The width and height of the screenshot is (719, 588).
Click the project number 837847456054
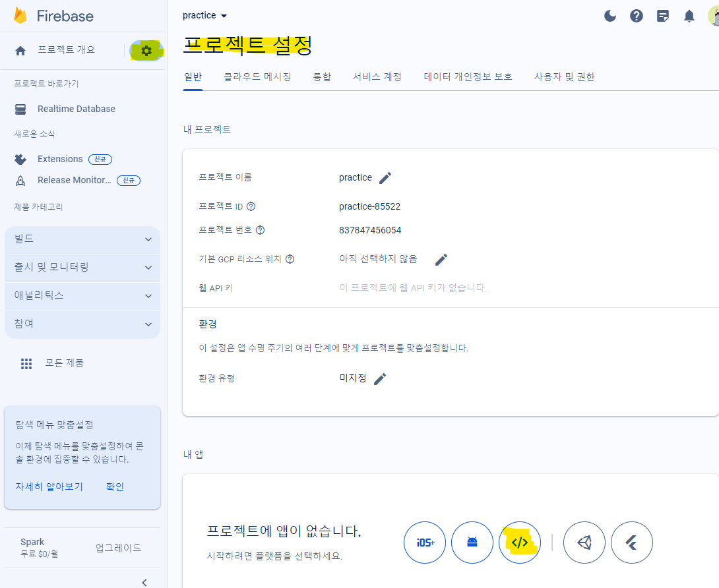(370, 230)
